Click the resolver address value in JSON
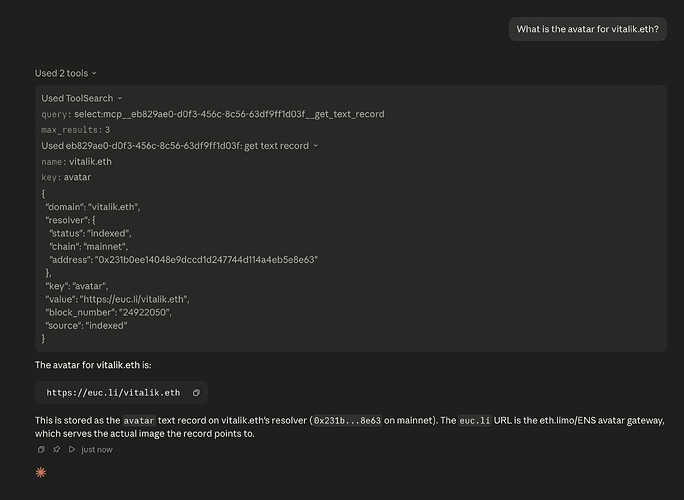The width and height of the screenshot is (684, 500). coord(206,260)
